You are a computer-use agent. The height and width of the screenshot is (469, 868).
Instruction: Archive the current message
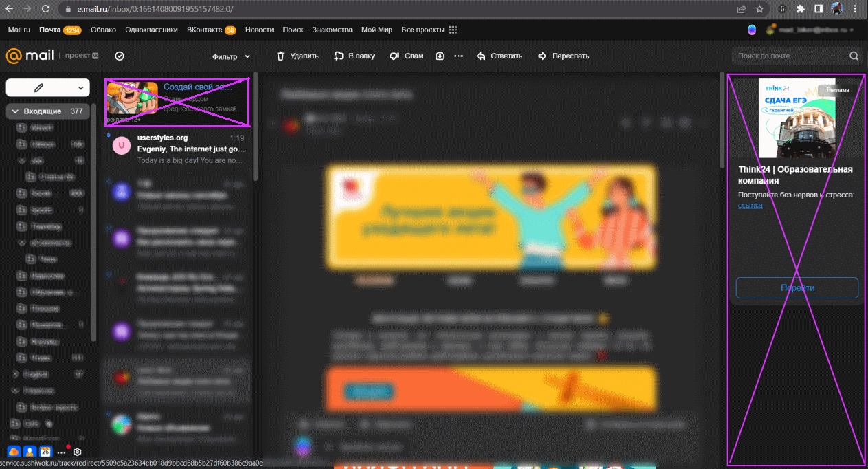pyautogui.click(x=439, y=56)
